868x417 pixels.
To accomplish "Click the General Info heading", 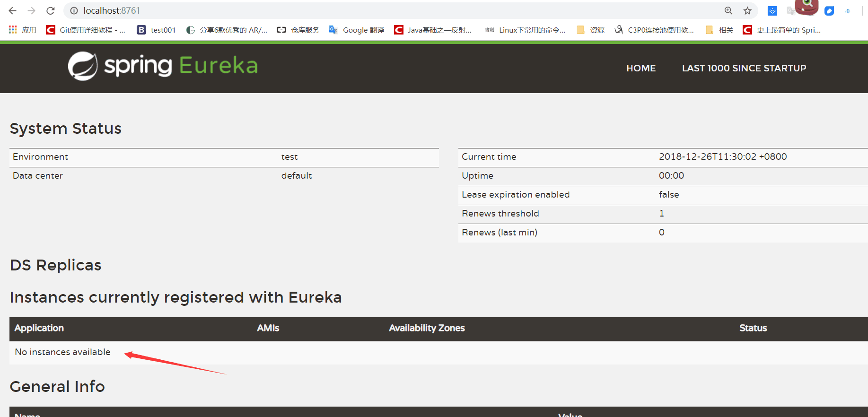I will [57, 387].
